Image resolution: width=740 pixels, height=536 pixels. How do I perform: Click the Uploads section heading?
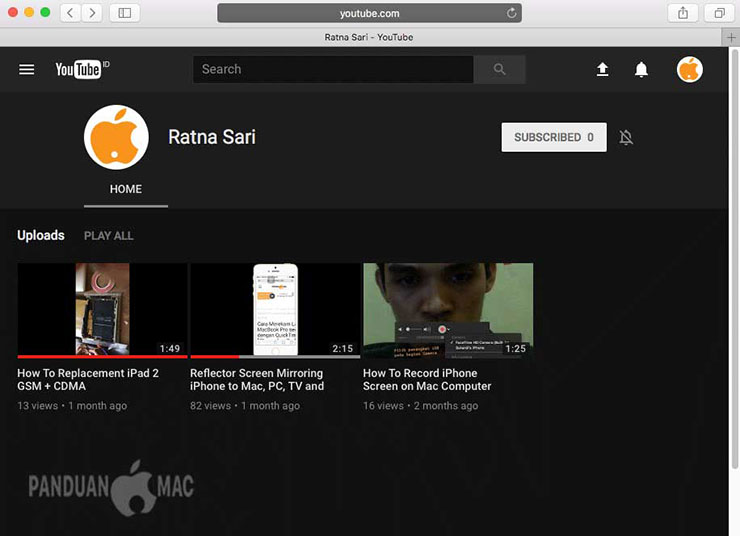41,235
